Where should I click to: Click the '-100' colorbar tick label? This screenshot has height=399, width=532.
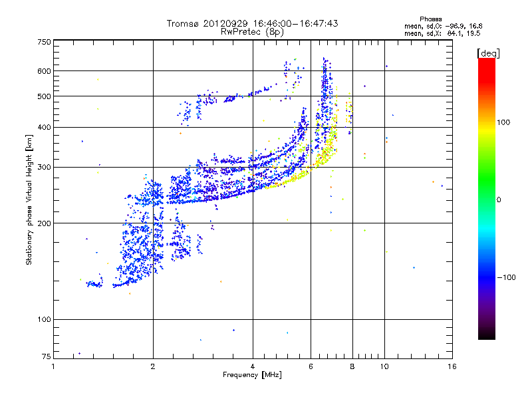(x=506, y=277)
